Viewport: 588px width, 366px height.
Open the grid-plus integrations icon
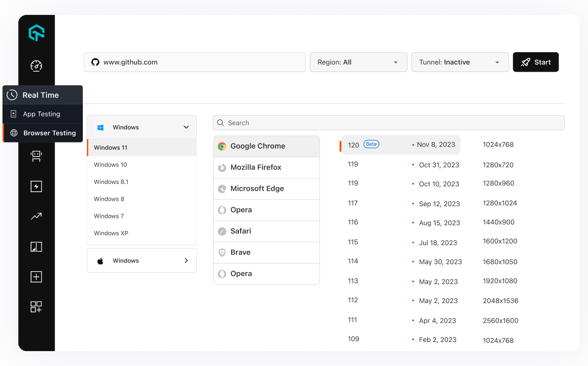coord(36,307)
